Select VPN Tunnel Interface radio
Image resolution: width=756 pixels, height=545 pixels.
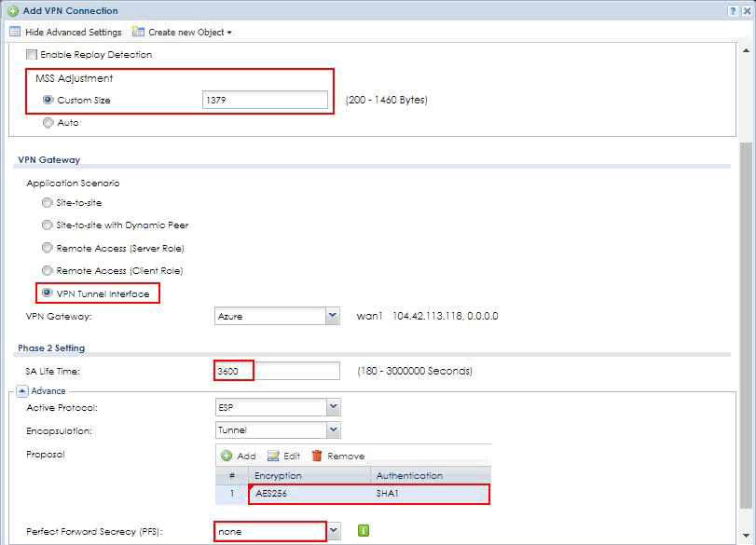click(x=47, y=293)
